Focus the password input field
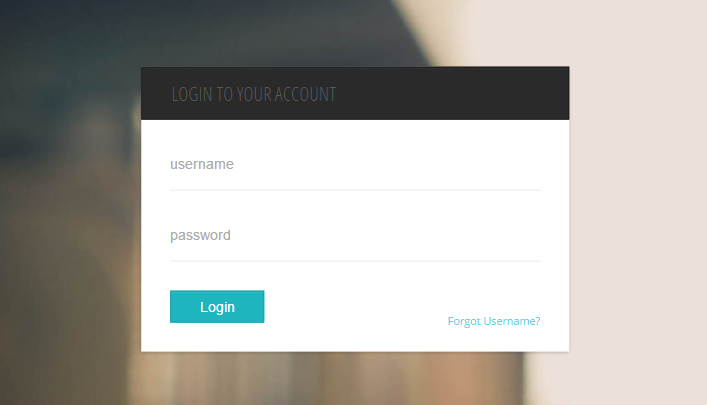707x405 pixels. (355, 235)
